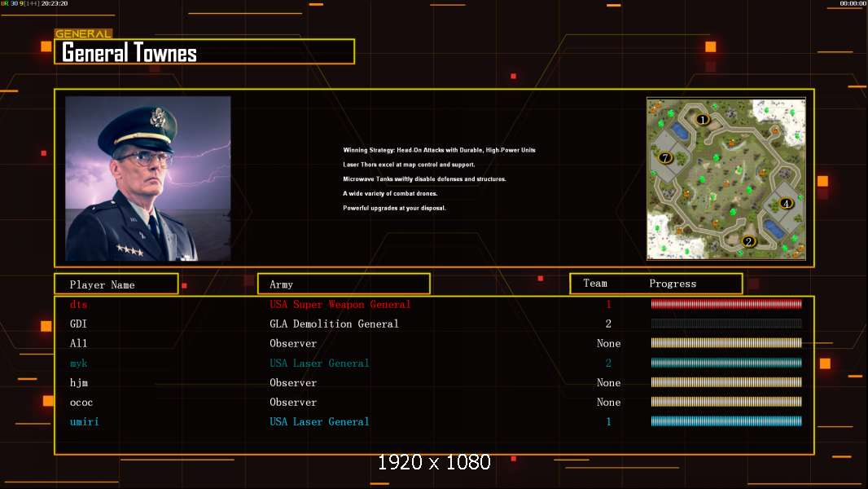Click team number 1 for umiri
This screenshot has width=868, height=489.
click(x=608, y=422)
